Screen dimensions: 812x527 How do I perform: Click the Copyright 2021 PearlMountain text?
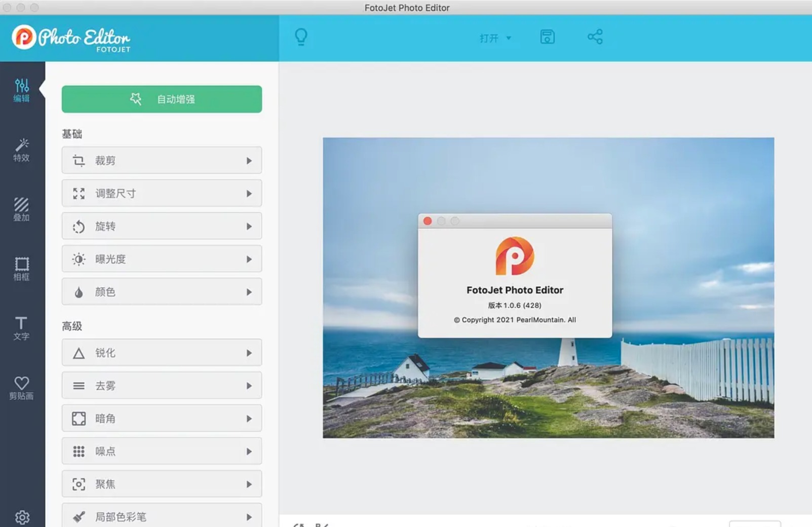pyautogui.click(x=515, y=320)
